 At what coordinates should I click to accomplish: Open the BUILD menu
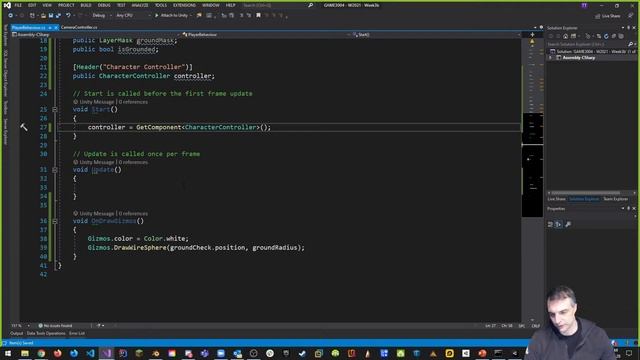(86, 5)
